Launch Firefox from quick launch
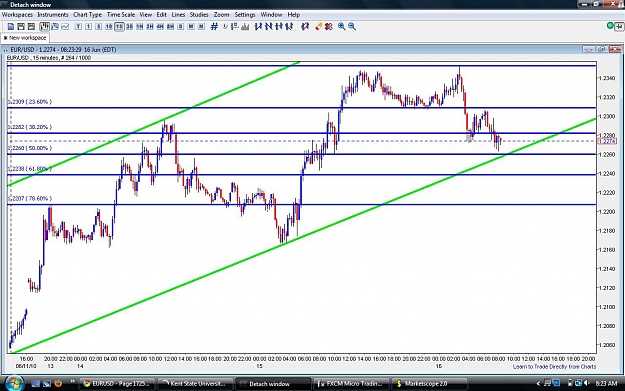The width and height of the screenshot is (625, 391). 58,384
